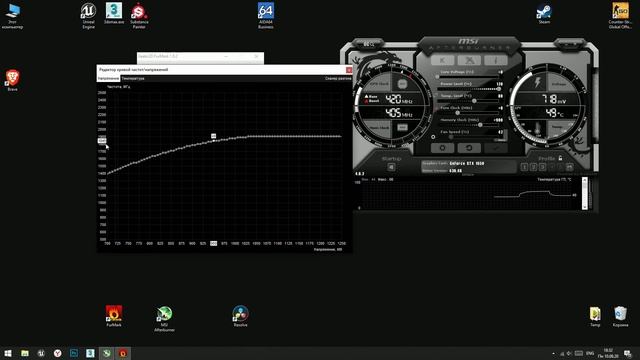
Task: Adjust the Power Limit slider
Action: [469, 89]
